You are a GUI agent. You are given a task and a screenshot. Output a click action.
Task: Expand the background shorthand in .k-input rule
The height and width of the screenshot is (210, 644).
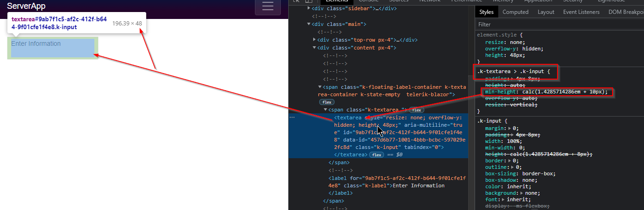click(x=522, y=193)
